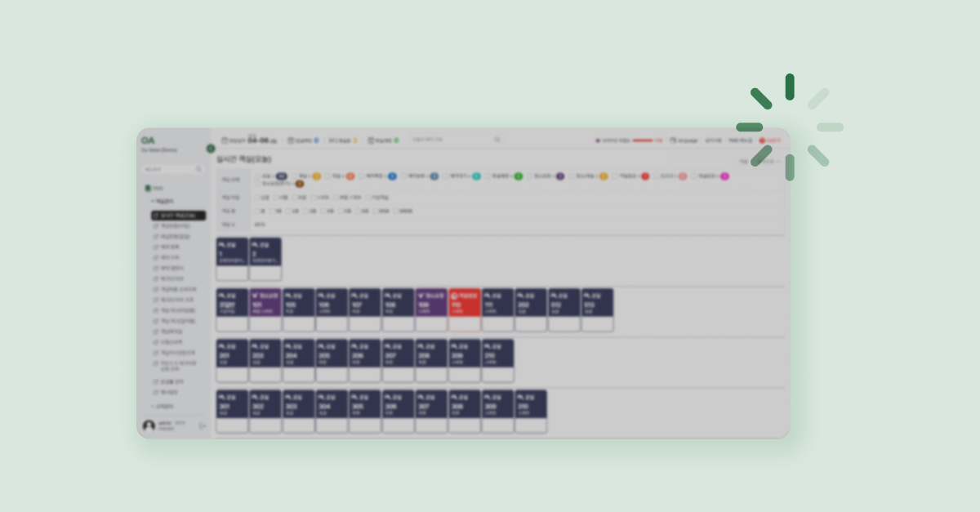The image size is (980, 512).
Task: Select room card 206
Action: 365,361
